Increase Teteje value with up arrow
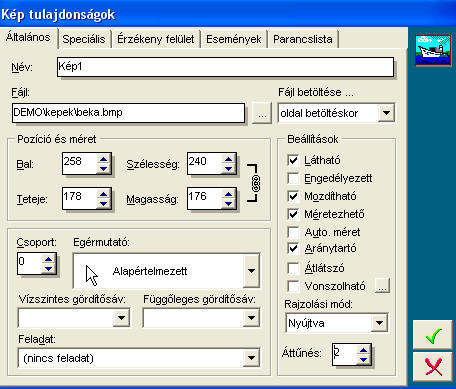456x389 pixels. pos(103,194)
